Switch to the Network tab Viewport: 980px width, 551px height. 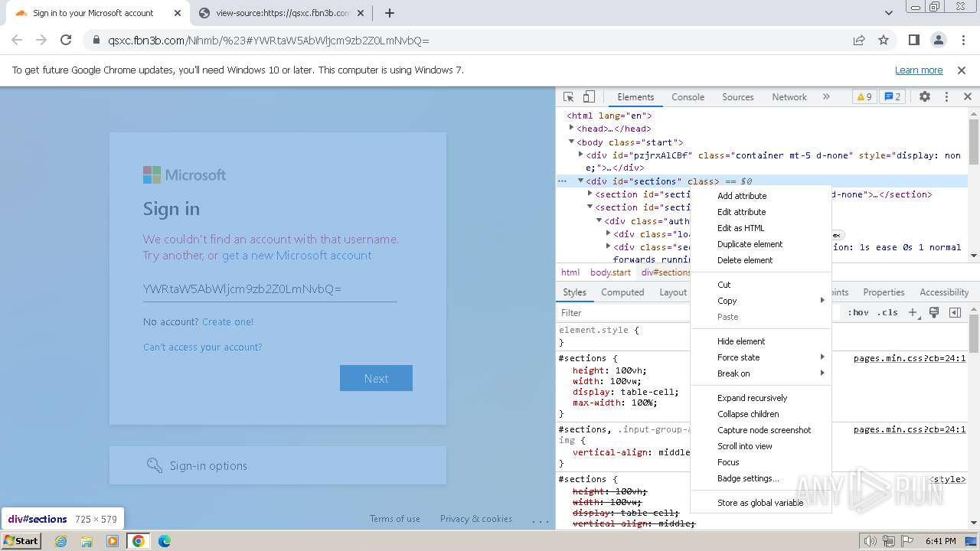(x=789, y=97)
